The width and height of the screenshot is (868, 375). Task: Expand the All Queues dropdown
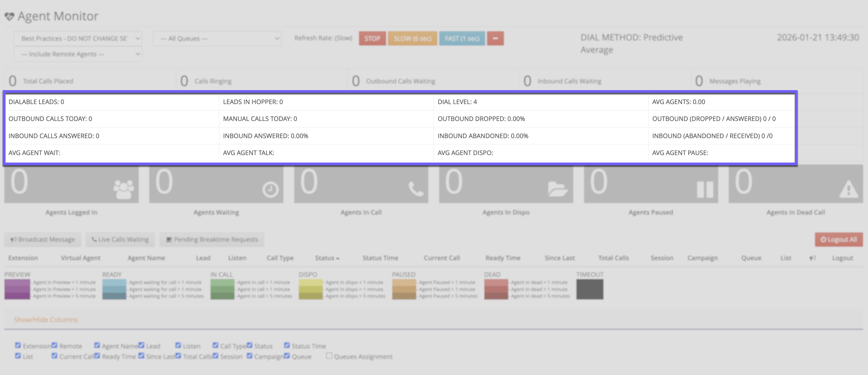pyautogui.click(x=217, y=38)
